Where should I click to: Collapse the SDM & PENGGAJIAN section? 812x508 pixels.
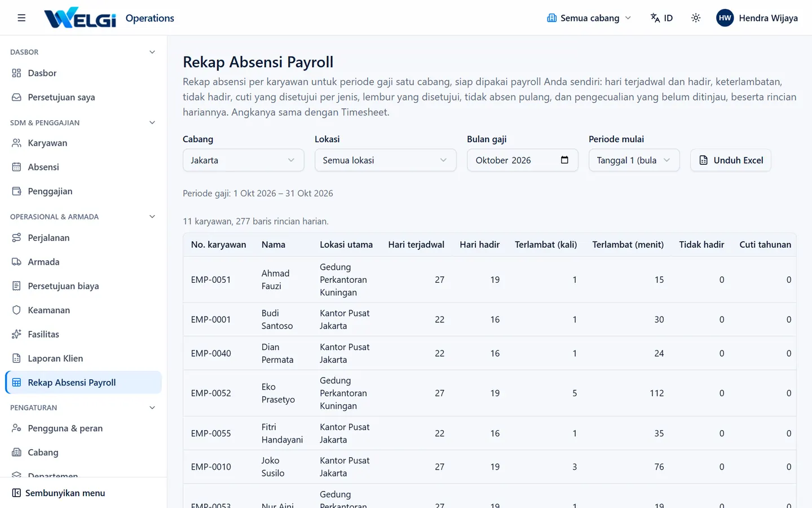(x=152, y=122)
